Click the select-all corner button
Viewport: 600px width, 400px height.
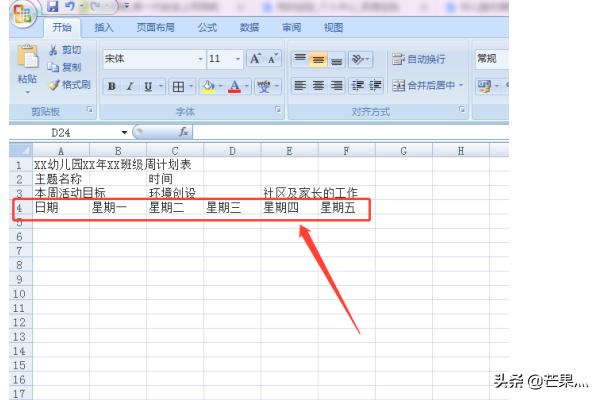(x=21, y=150)
